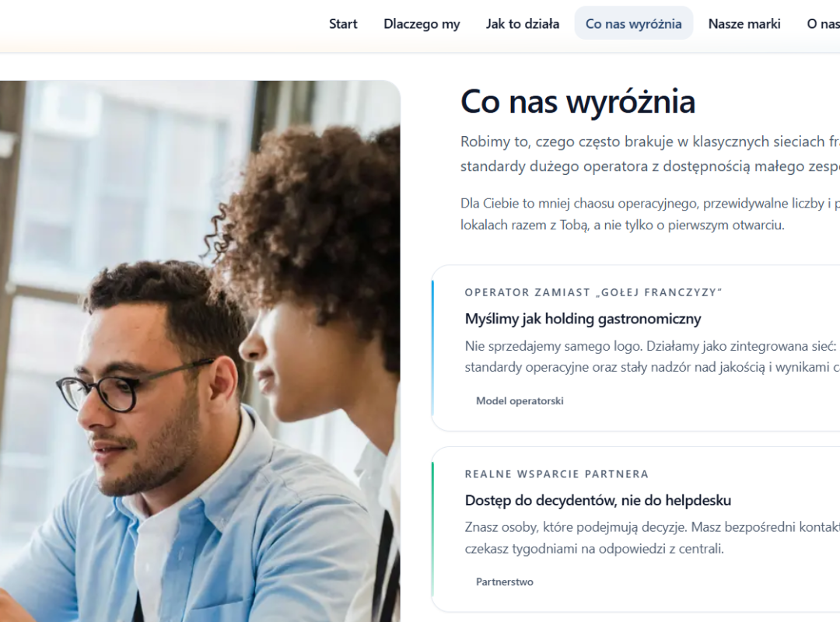Go to the Dlaczego my section
Screen dimensions: 840x622
[422, 23]
